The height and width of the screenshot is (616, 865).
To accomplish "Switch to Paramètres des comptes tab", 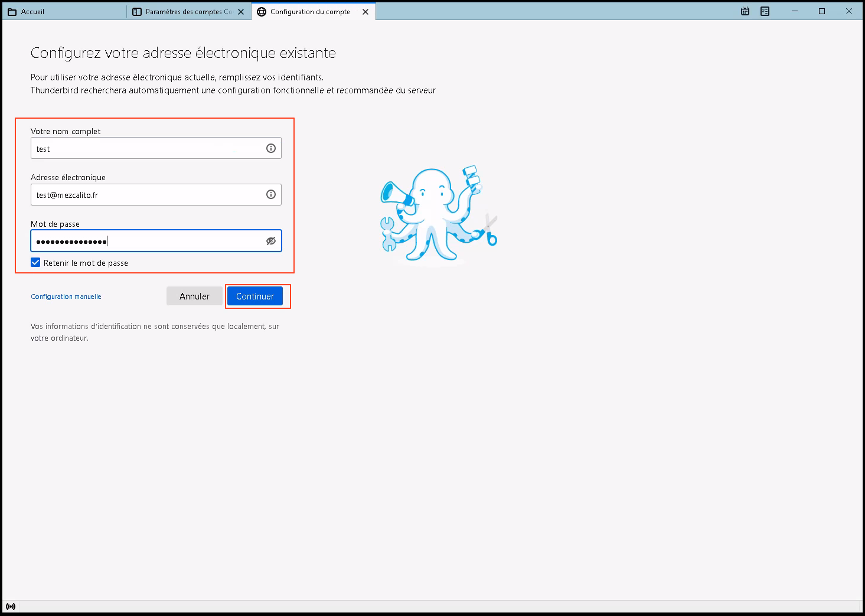I will pyautogui.click(x=183, y=12).
